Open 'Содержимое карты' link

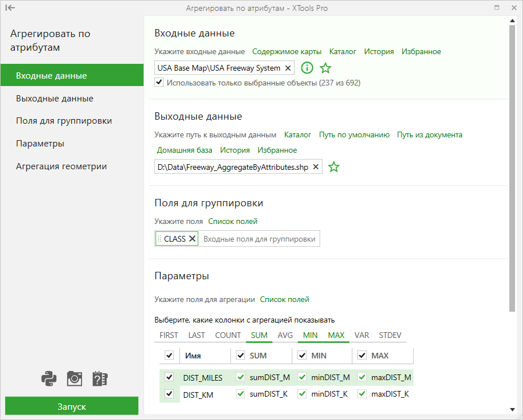coord(287,52)
